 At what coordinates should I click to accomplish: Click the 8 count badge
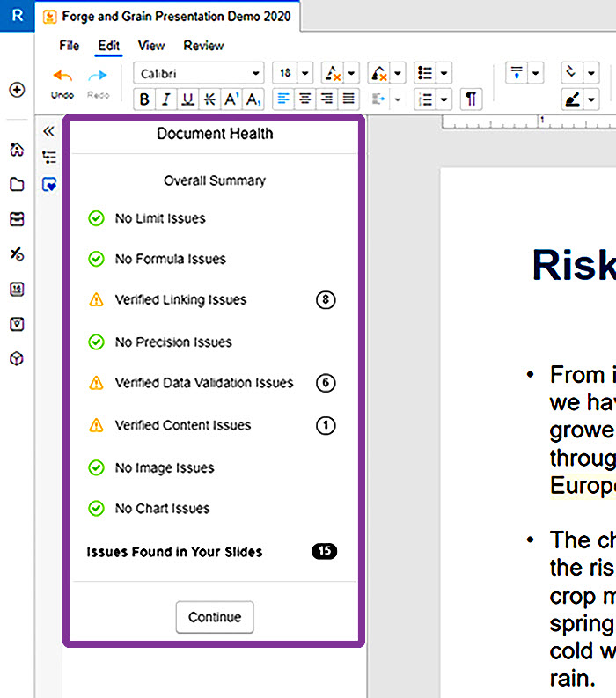coord(326,299)
